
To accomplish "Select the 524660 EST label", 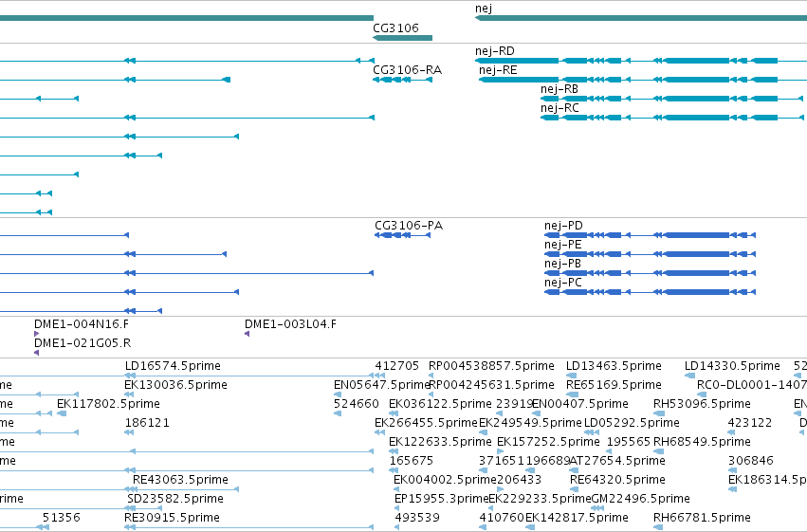I will pyautogui.click(x=357, y=404).
